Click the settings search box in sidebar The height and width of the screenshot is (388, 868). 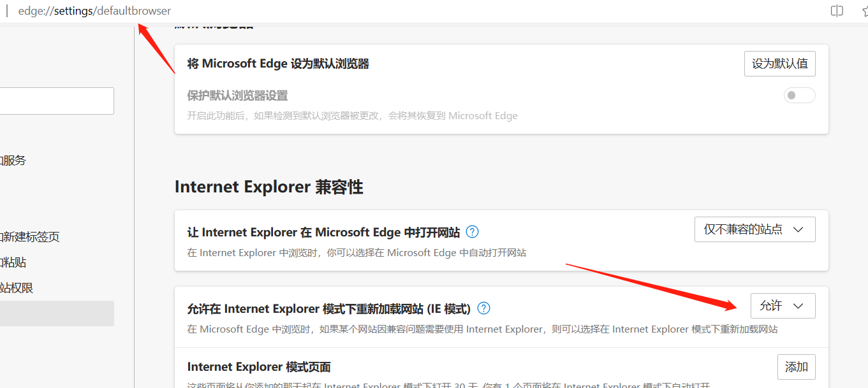57,101
